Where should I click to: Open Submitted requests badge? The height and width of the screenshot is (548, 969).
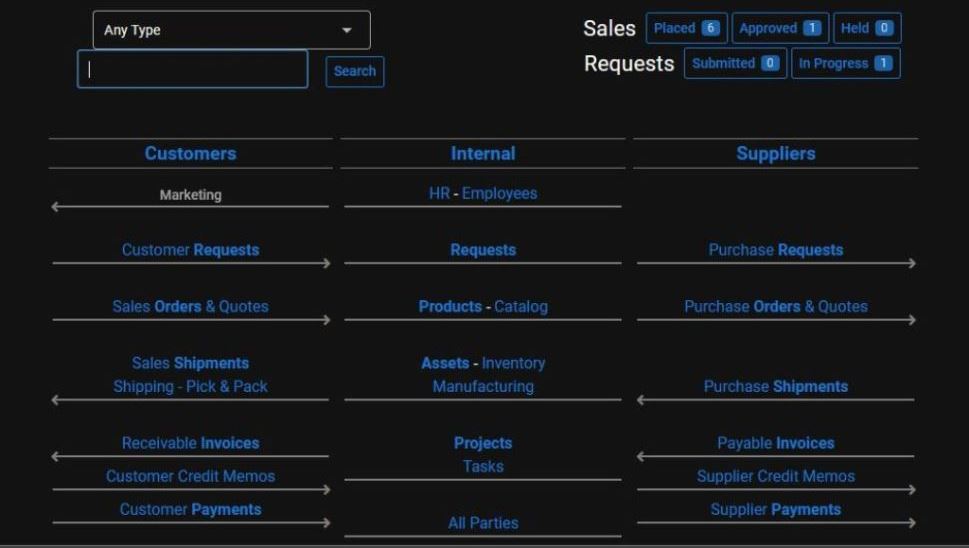[735, 63]
